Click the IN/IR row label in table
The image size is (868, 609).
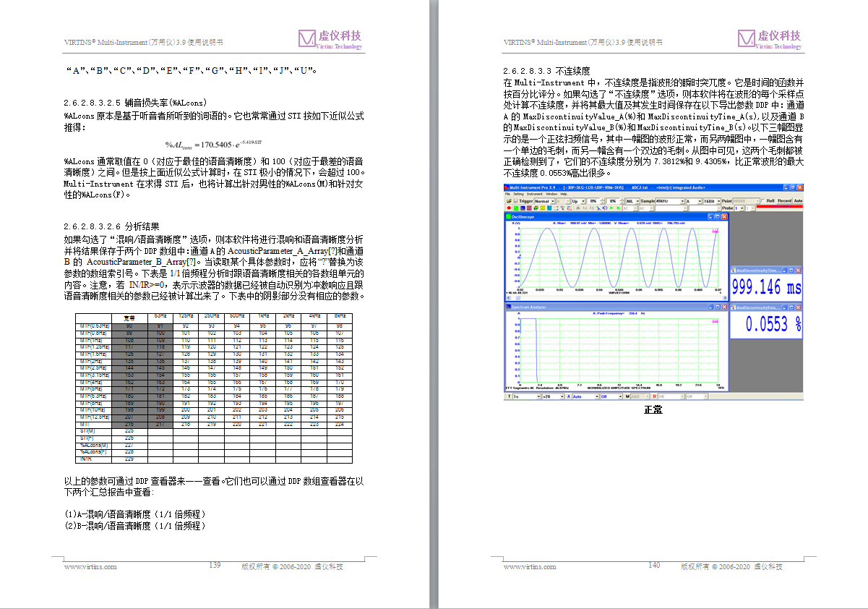click(x=87, y=459)
